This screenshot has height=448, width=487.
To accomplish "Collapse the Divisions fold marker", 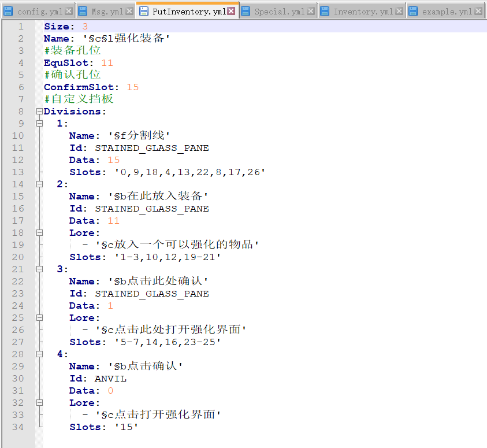I will pyautogui.click(x=39, y=111).
